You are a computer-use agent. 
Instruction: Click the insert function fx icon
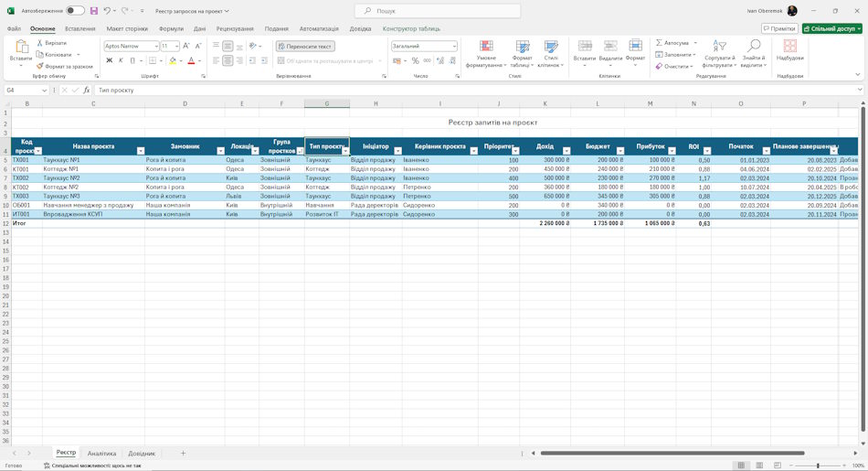point(87,90)
